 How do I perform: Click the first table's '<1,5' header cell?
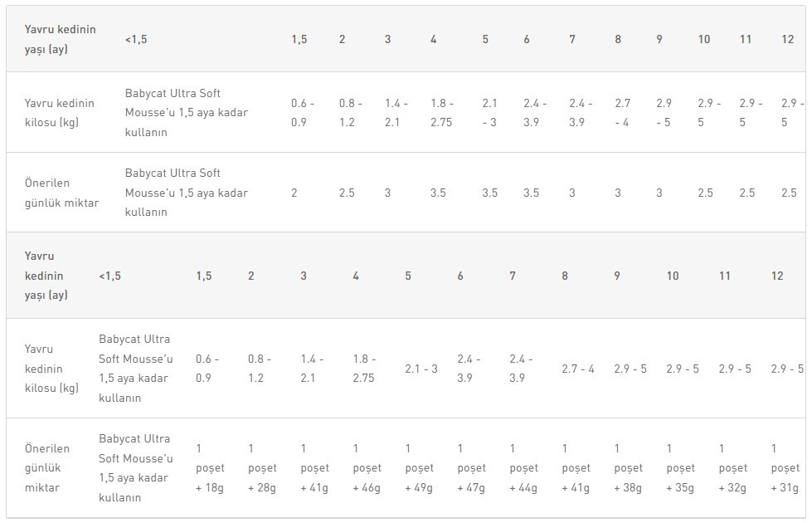136,39
